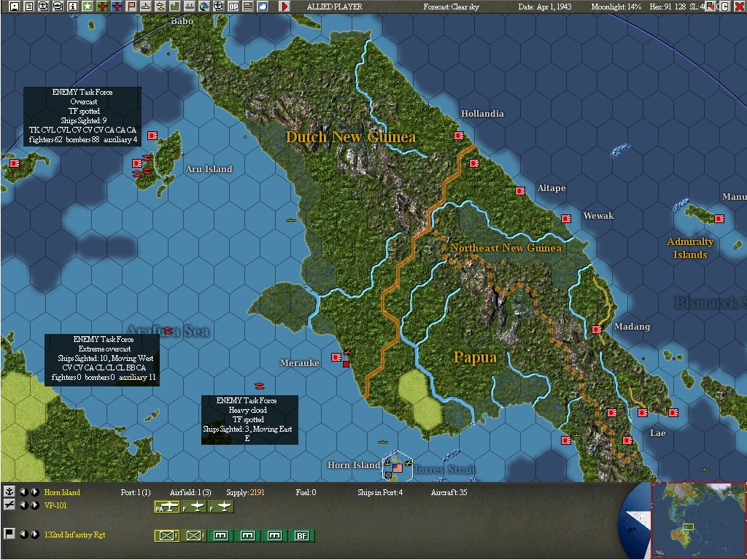Select enemy task force in Arafura Sea
The image size is (747, 560).
pos(168,330)
